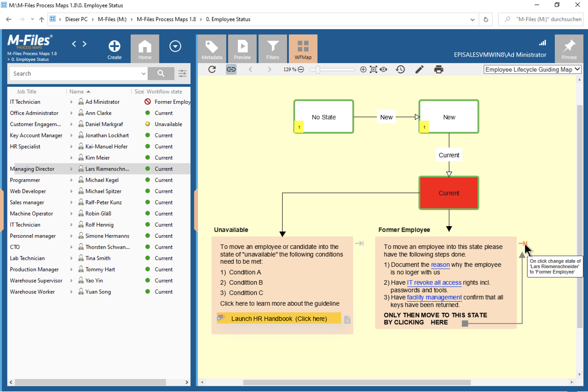Click the gray square after HERE
The width and height of the screenshot is (588, 392).
(x=465, y=323)
